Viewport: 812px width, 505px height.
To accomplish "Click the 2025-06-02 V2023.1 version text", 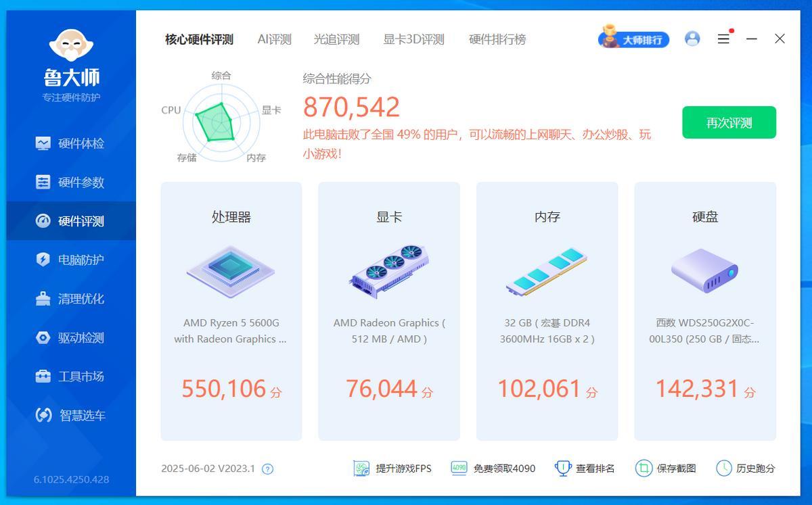I will tap(208, 468).
